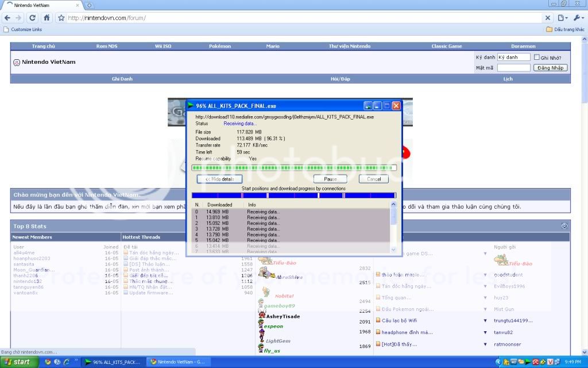Click the arrow beside user ratmoonser

point(485,344)
